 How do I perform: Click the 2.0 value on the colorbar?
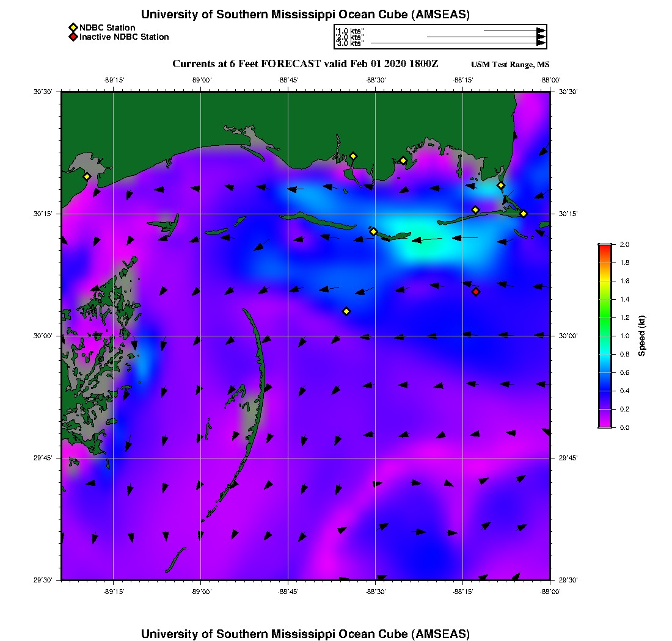624,244
